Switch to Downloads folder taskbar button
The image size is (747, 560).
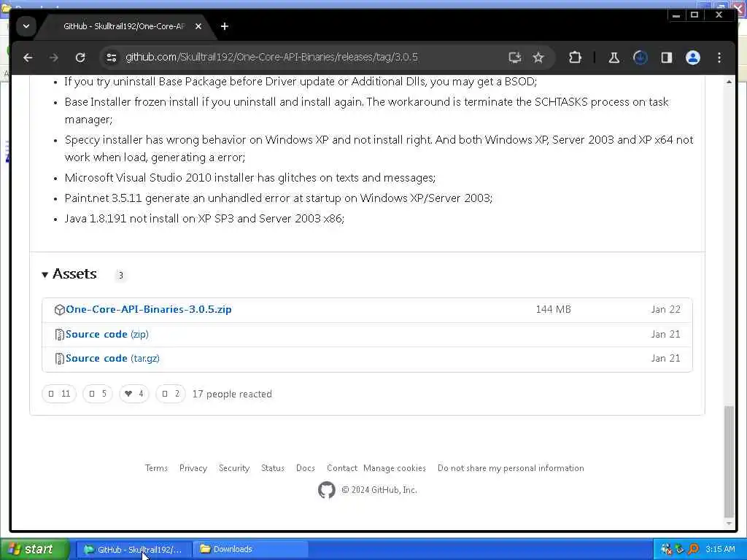(x=251, y=550)
